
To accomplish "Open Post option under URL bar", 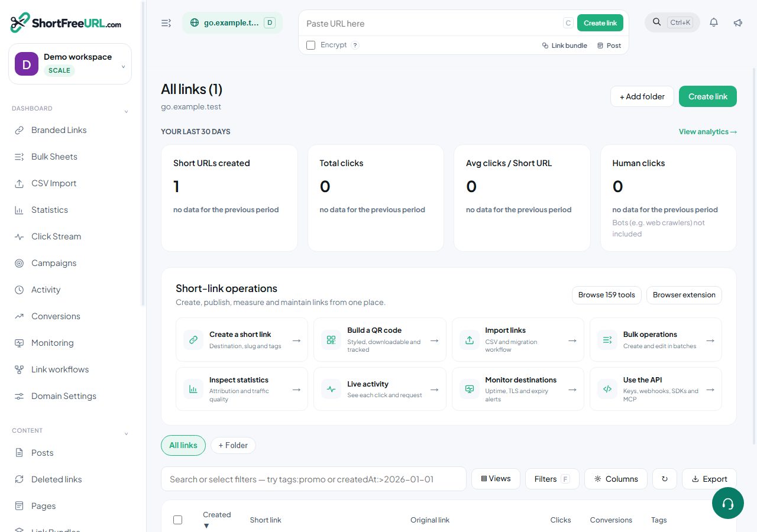I will tap(609, 46).
